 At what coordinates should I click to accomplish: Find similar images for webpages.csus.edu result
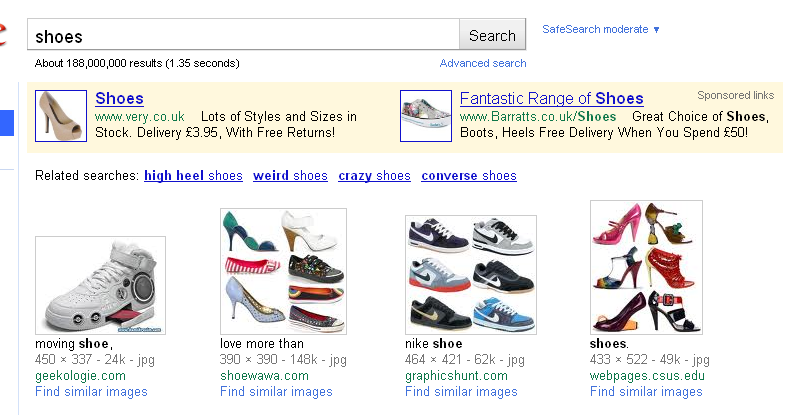[x=646, y=392]
